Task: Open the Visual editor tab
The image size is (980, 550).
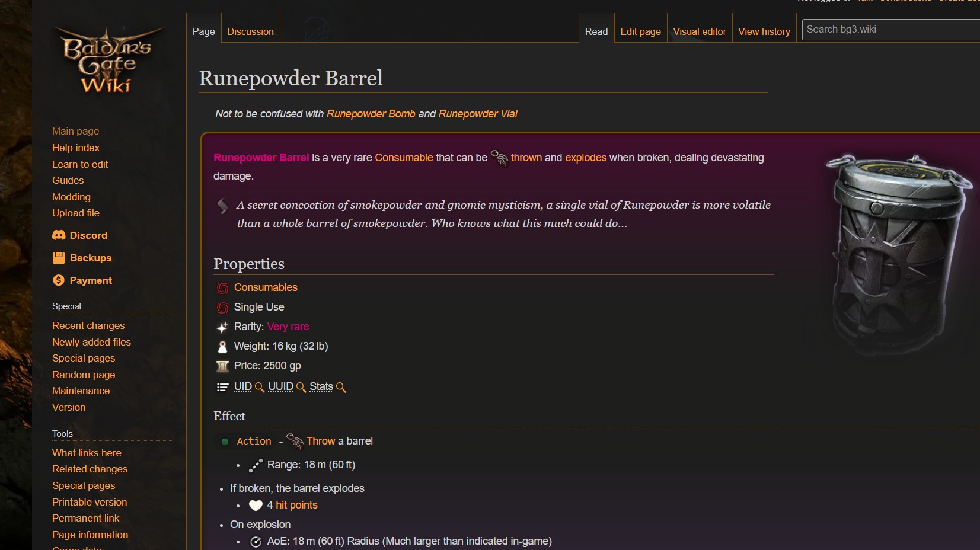Action: click(x=700, y=31)
